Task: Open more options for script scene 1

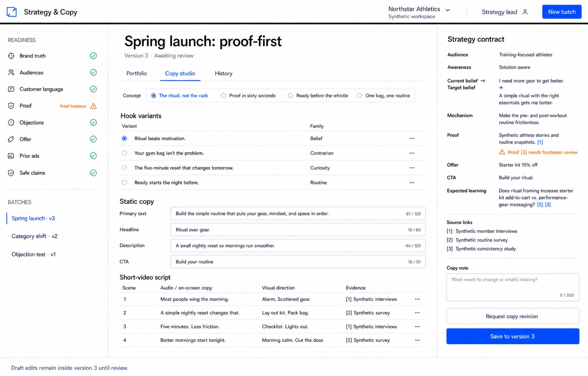Action: (417, 299)
